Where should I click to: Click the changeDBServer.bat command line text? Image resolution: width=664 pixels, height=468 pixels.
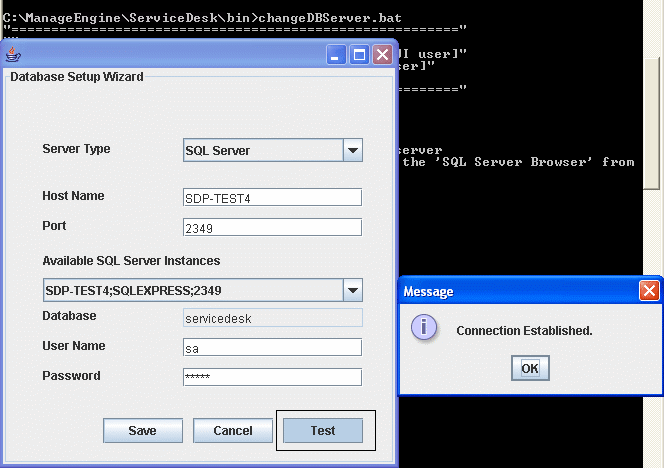(x=329, y=18)
